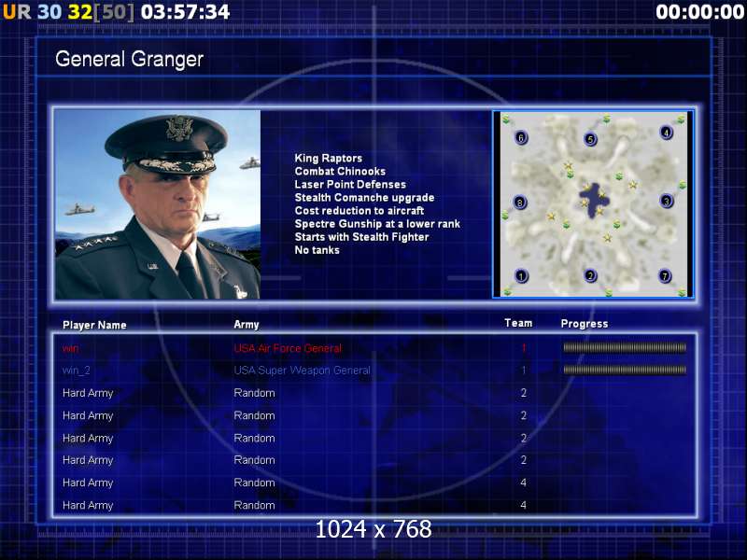747x560 pixels.
Task: Select the player name 'win_2'
Action: [x=77, y=371]
